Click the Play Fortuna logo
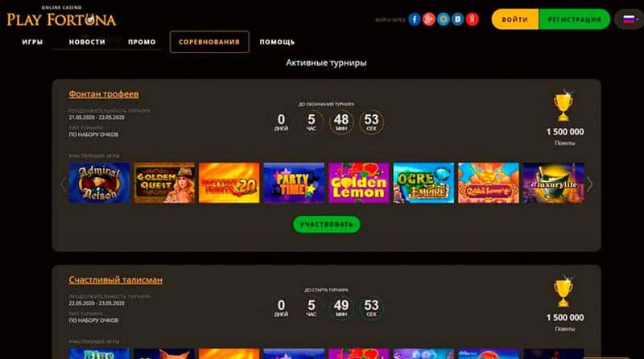The width and height of the screenshot is (644, 359). [62, 17]
